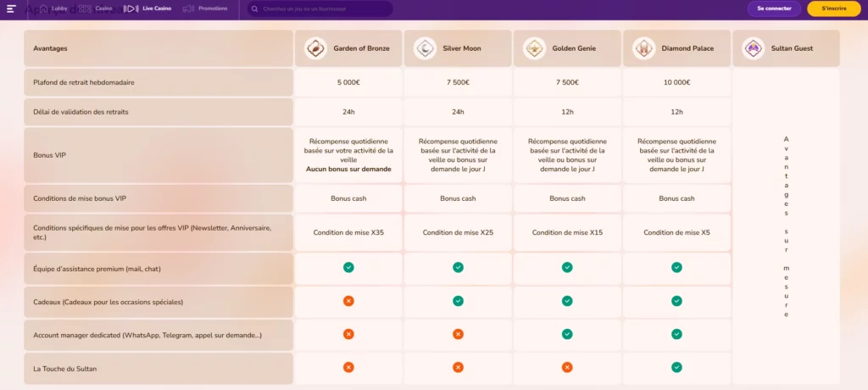Click the Lobby house icon
This screenshot has width=868, height=390.
(x=43, y=8)
